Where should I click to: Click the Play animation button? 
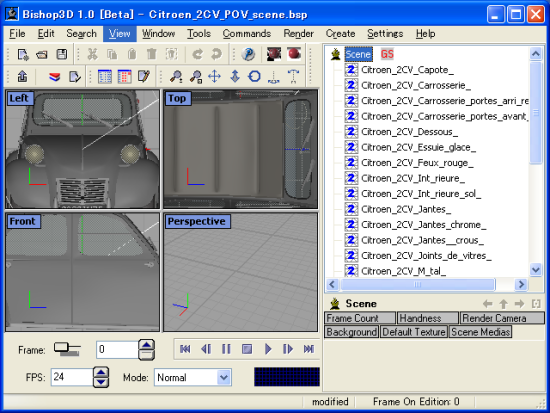[268, 349]
